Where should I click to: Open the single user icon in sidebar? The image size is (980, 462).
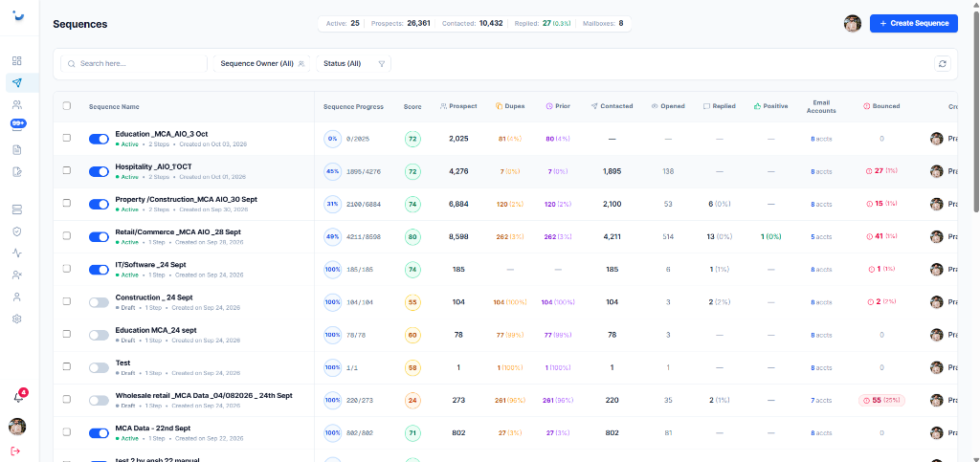(x=17, y=297)
